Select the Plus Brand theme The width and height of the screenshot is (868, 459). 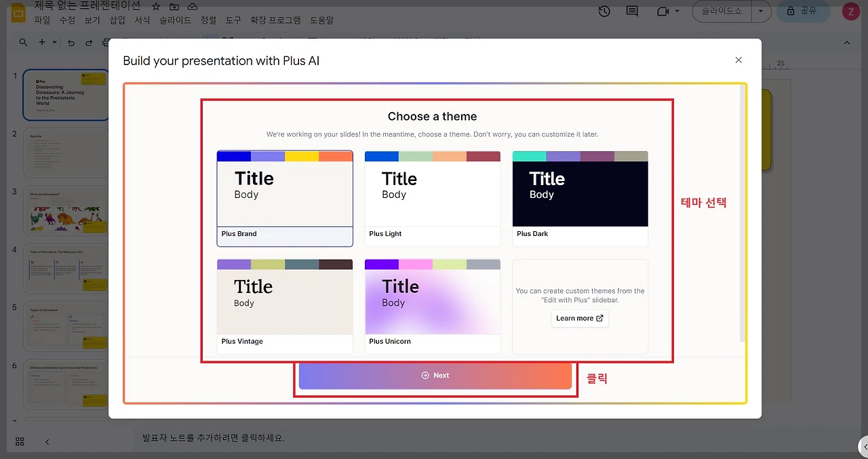(285, 198)
